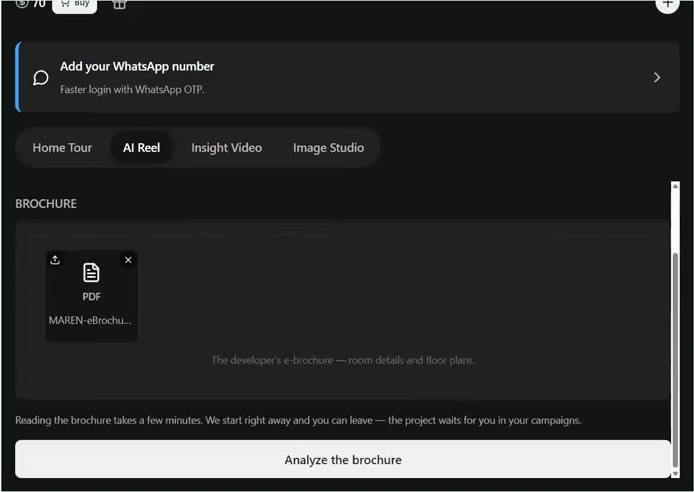Click the BROCHURE section heading
The height and width of the screenshot is (492, 694).
pyautogui.click(x=46, y=204)
